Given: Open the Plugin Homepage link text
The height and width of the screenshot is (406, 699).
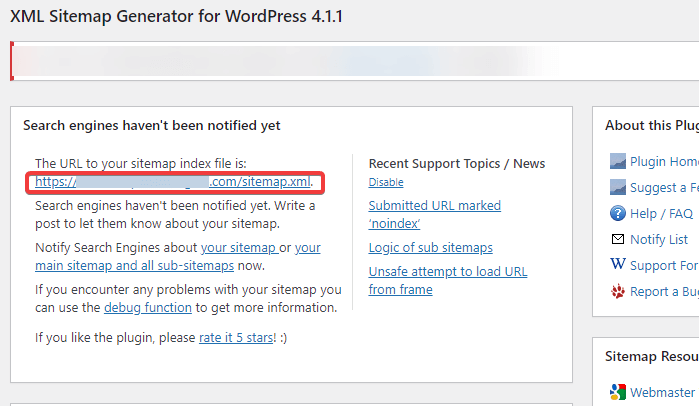Looking at the screenshot, I should 664,161.
